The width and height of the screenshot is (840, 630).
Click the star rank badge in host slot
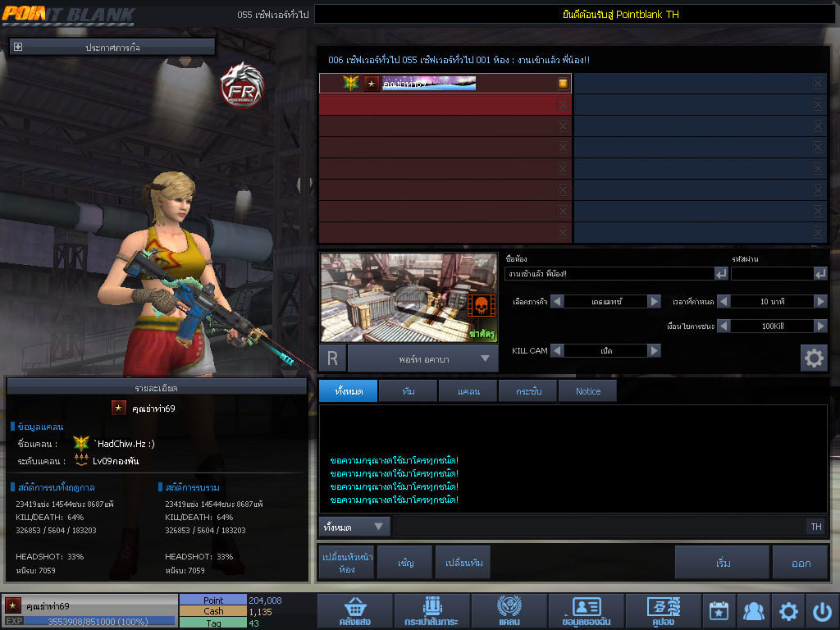(x=372, y=84)
